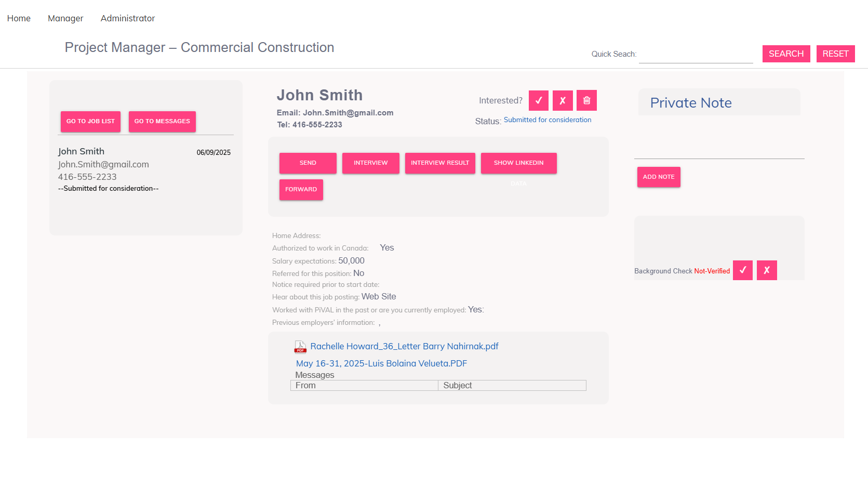Viewport: 868px width, 486px height.
Task: Show the candidate's LinkedIn profile
Action: click(518, 163)
